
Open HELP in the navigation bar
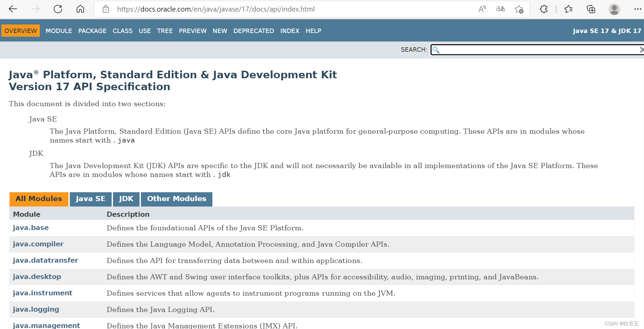point(313,31)
